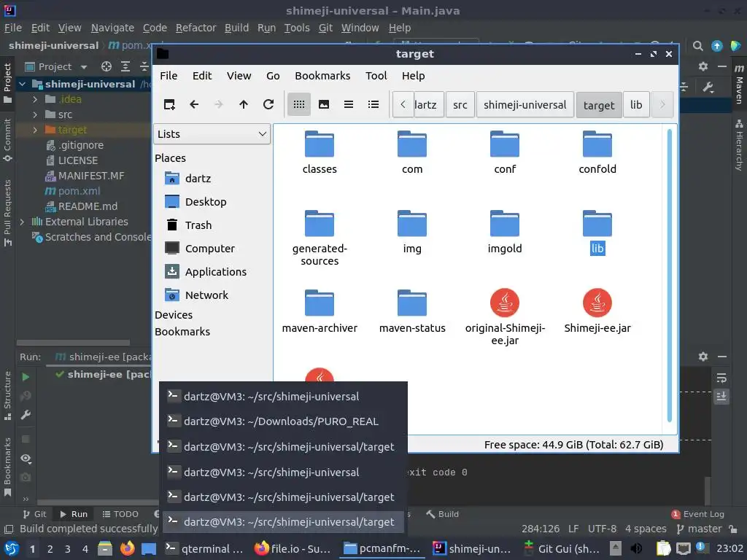
Task: Reload the target folder view
Action: pos(268,104)
